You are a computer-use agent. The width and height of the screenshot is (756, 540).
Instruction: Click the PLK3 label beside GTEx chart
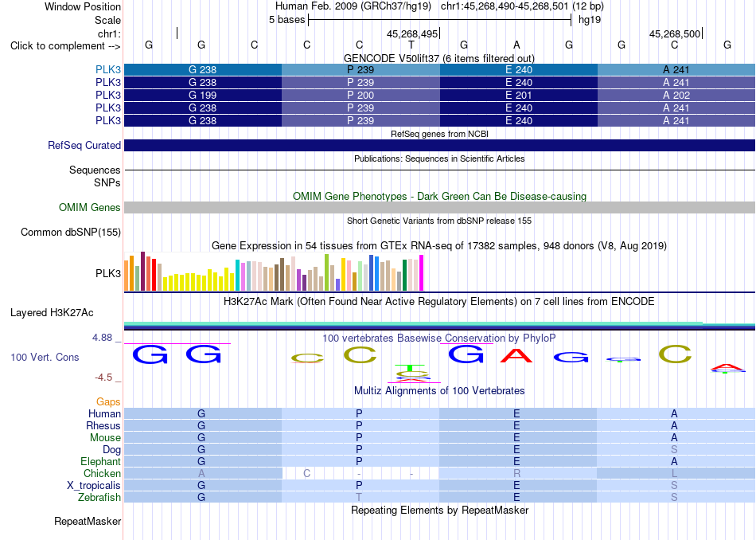tap(108, 274)
